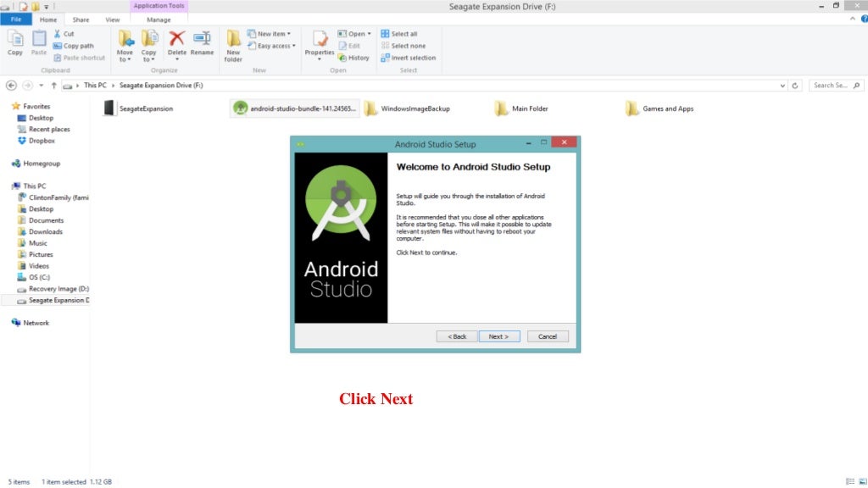Open Pictures in sidebar
The height and width of the screenshot is (488, 868).
[36, 254]
